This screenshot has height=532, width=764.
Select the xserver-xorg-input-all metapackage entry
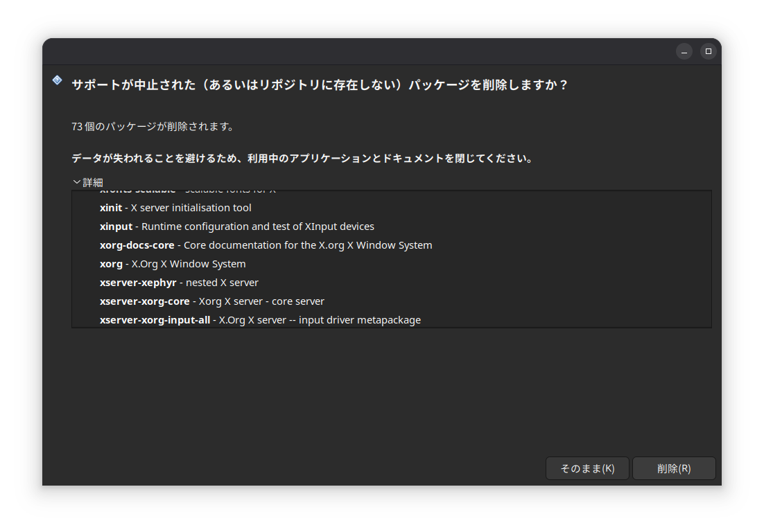coord(260,320)
